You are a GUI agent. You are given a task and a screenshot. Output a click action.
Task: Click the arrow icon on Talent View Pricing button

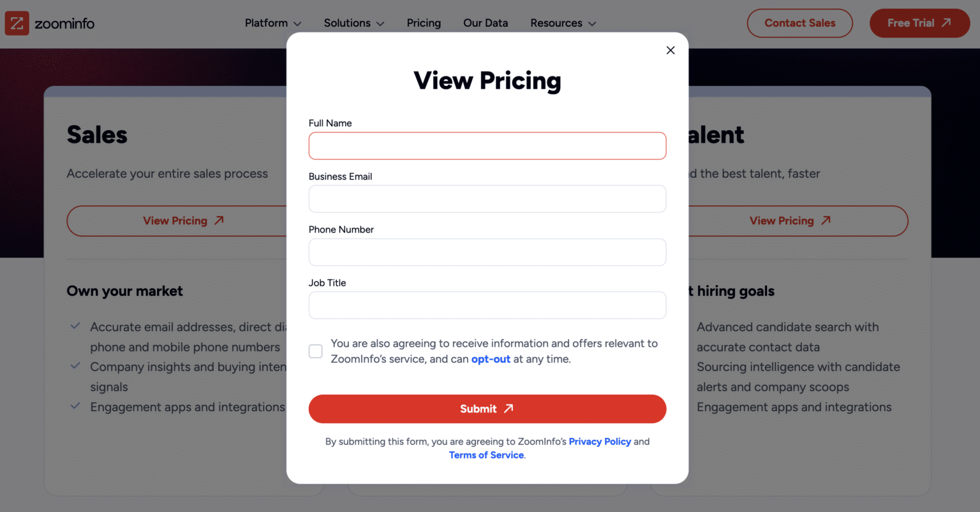pyautogui.click(x=826, y=221)
